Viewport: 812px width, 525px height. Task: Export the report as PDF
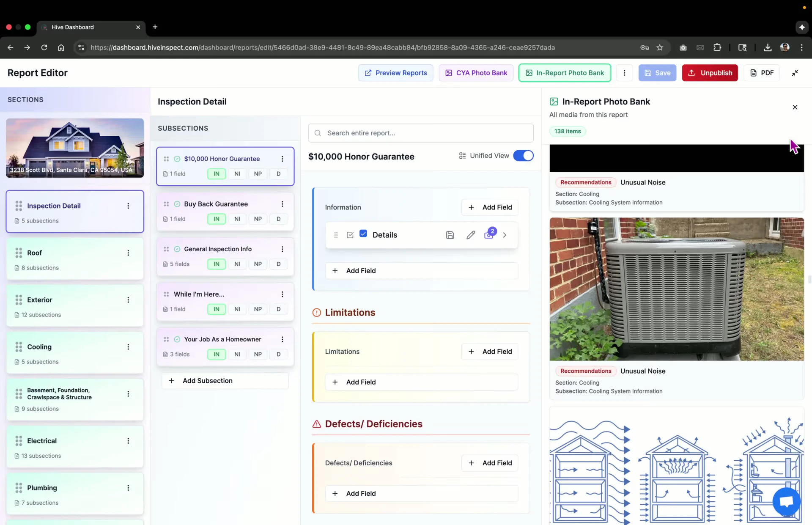coord(762,73)
